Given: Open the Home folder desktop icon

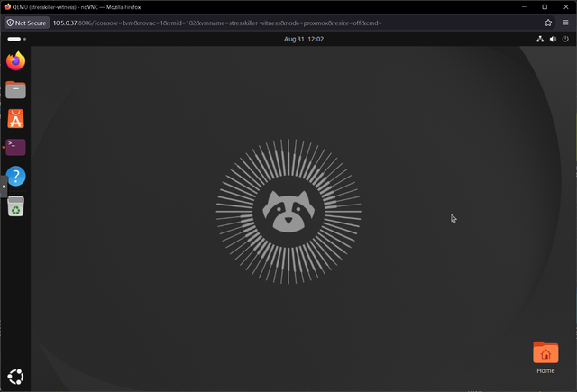Looking at the screenshot, I should click(545, 358).
